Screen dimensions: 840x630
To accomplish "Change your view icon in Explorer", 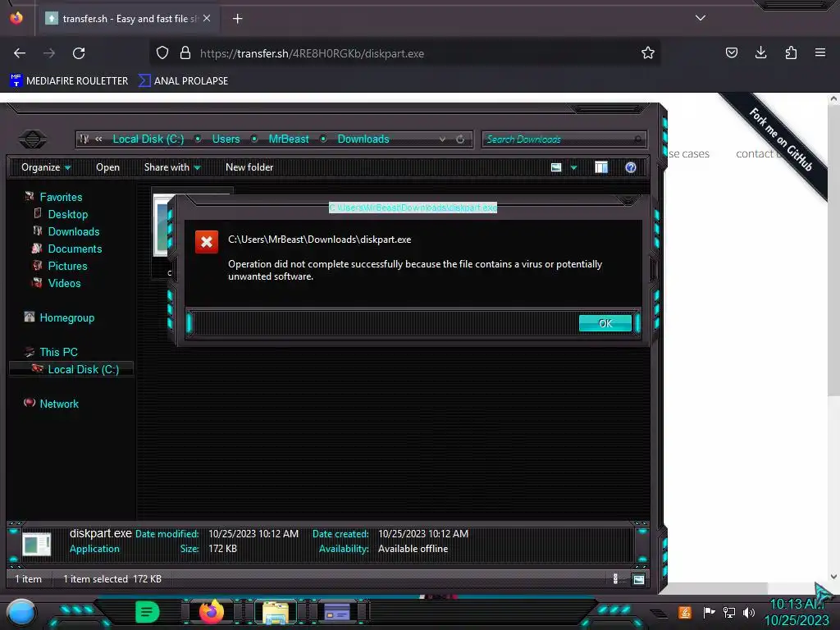I will tap(556, 167).
